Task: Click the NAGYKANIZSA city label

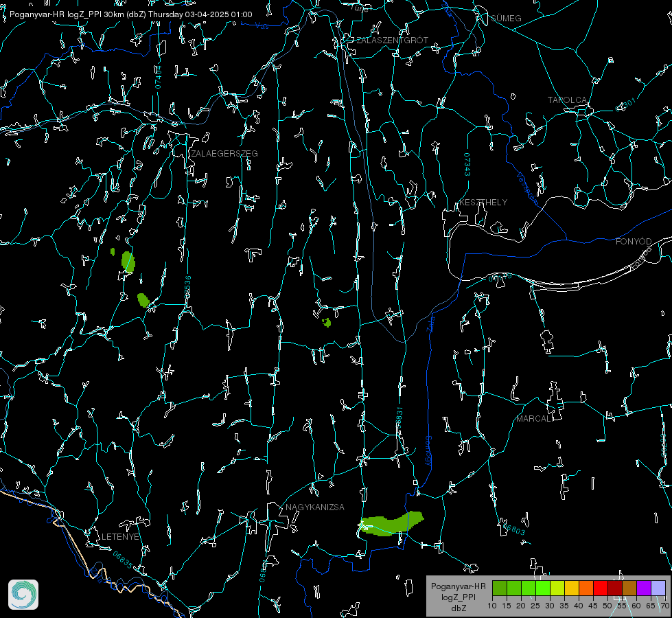Action: [x=315, y=507]
